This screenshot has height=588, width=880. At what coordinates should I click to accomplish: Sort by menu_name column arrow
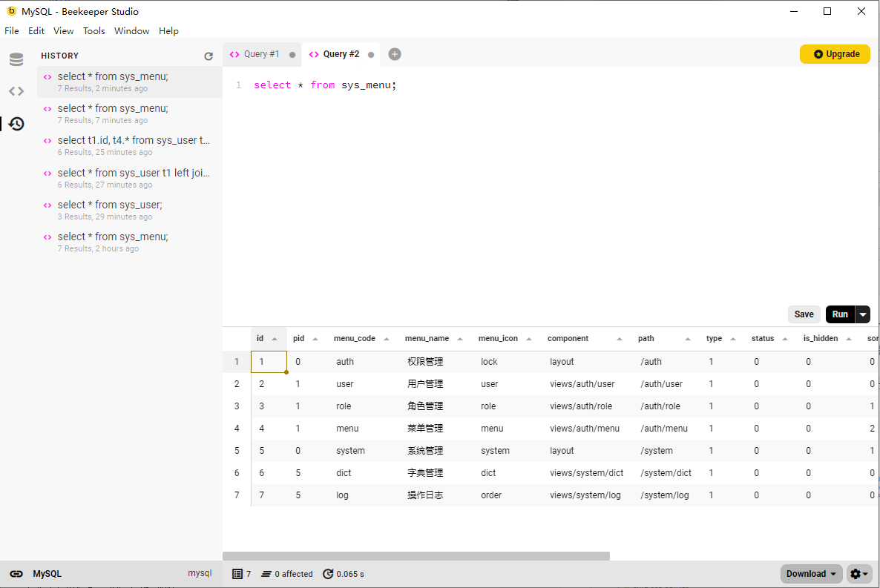tap(459, 339)
